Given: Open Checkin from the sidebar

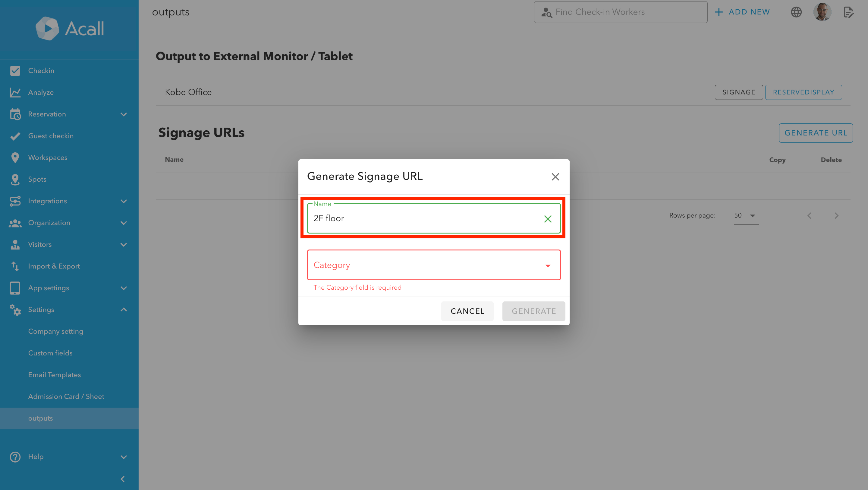Looking at the screenshot, I should point(41,71).
